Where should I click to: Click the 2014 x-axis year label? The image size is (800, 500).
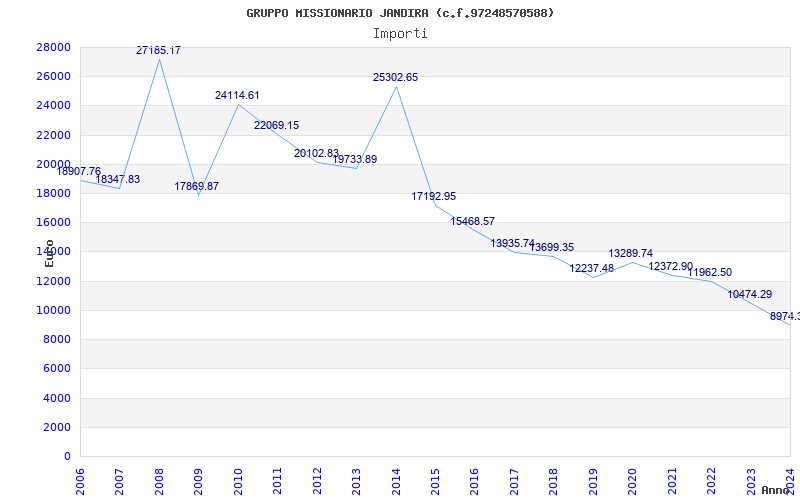click(x=396, y=481)
